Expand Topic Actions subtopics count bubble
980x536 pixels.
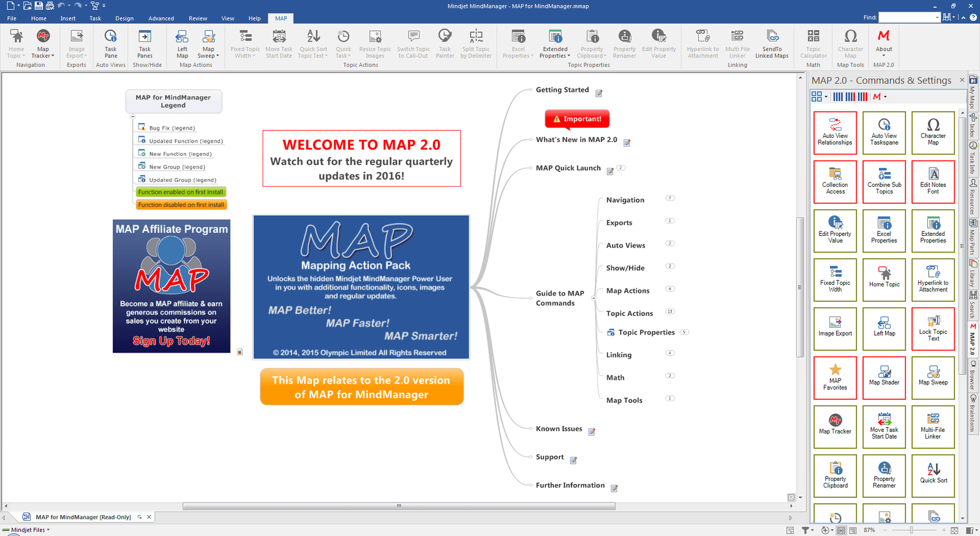coord(669,311)
